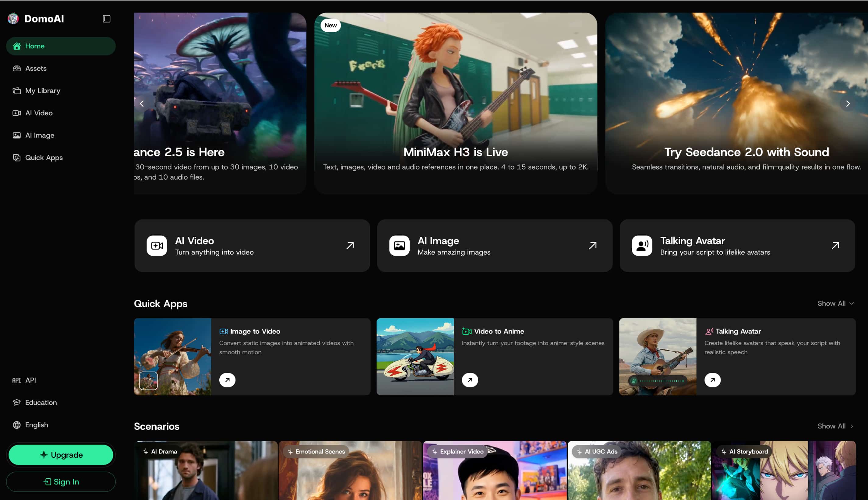The width and height of the screenshot is (868, 500).
Task: Open the Explainer Video scenario
Action: (x=495, y=470)
